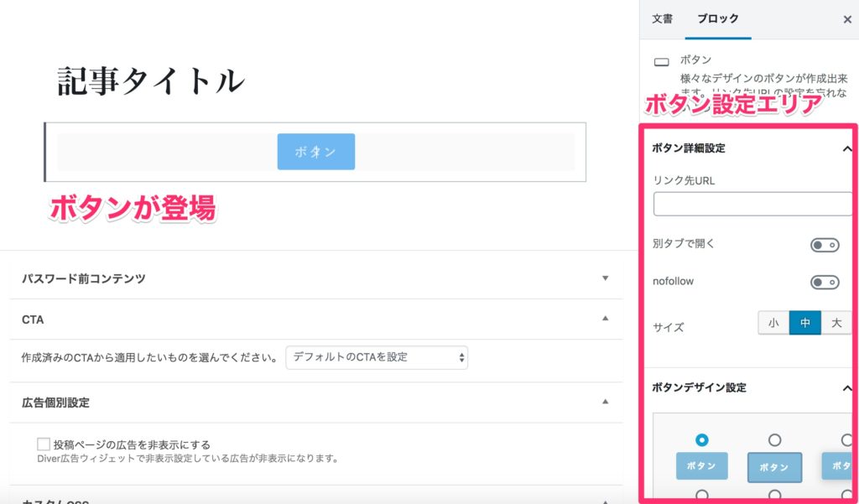Focus the リンク先URL input field
This screenshot has width=859, height=504.
click(752, 204)
